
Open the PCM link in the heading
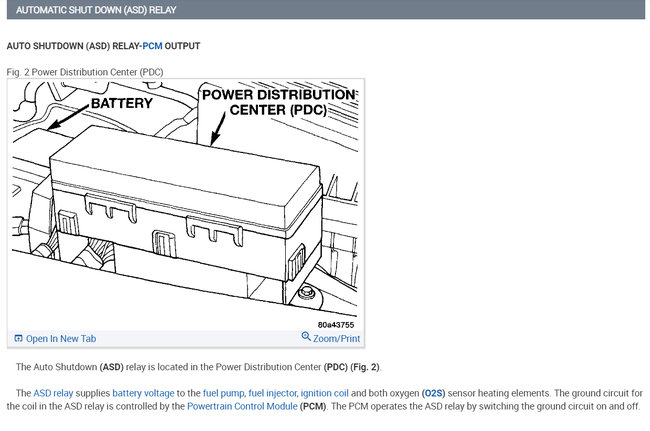click(x=152, y=46)
